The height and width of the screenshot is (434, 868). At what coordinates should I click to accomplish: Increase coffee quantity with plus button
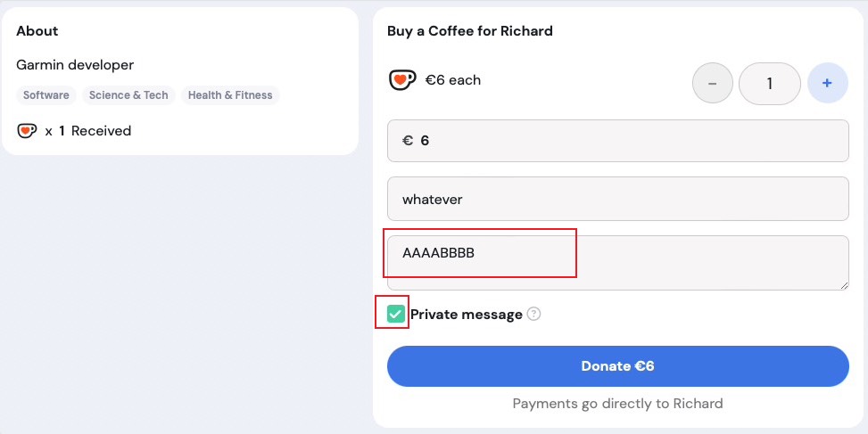click(x=828, y=84)
